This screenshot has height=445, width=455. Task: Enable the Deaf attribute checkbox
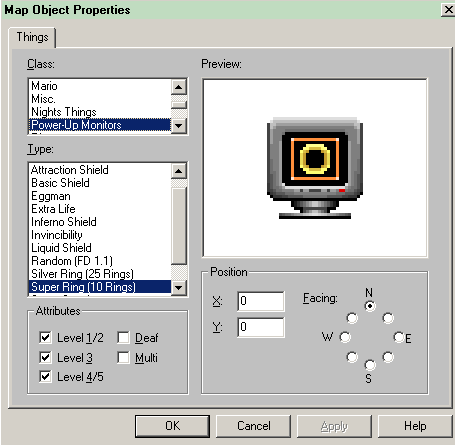123,337
